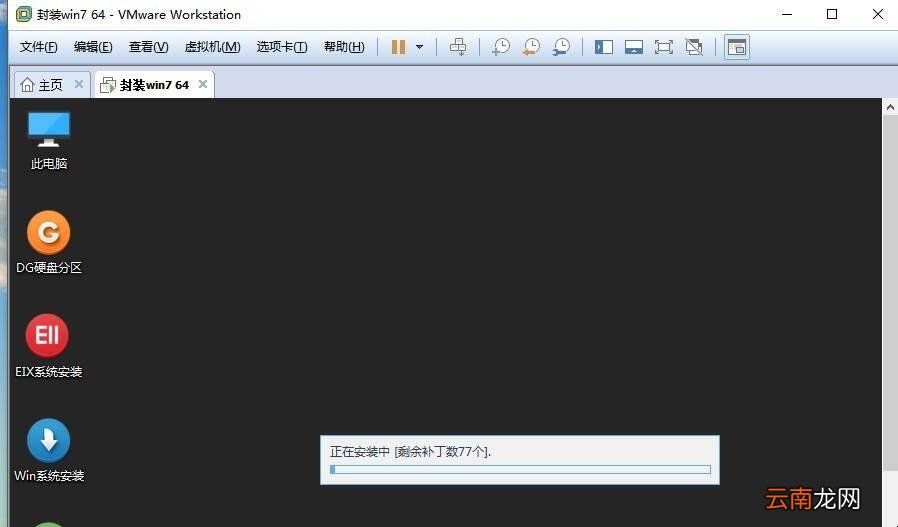Revert to the previous snapshot
The width and height of the screenshot is (898, 527).
531,47
